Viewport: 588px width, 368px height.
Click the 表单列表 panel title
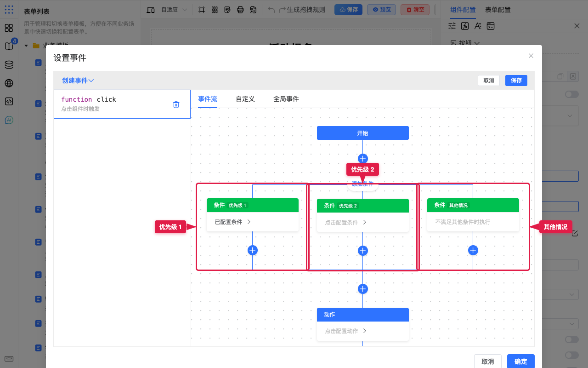click(37, 11)
